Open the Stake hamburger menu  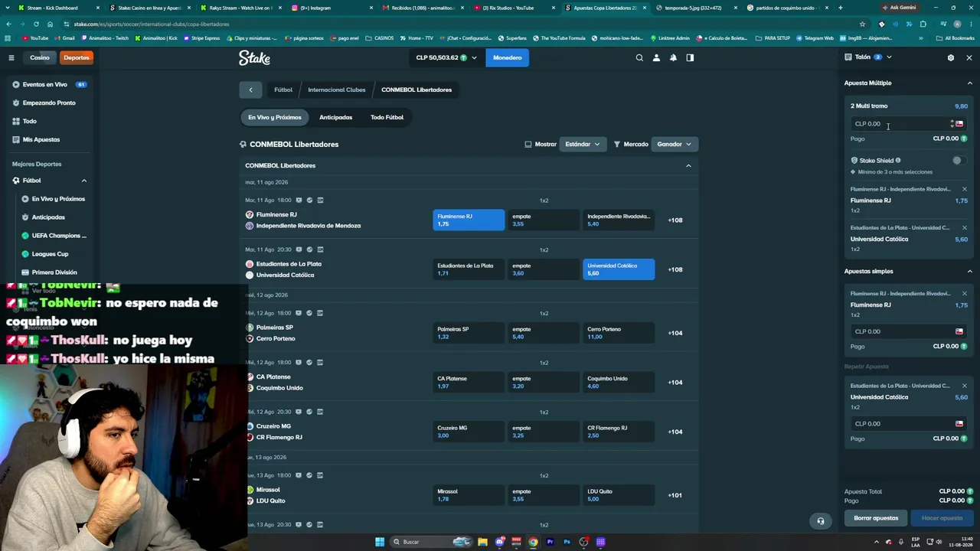pos(11,57)
